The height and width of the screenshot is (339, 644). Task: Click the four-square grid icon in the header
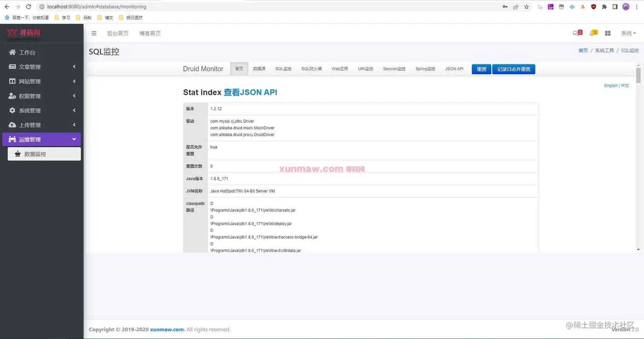tap(608, 33)
